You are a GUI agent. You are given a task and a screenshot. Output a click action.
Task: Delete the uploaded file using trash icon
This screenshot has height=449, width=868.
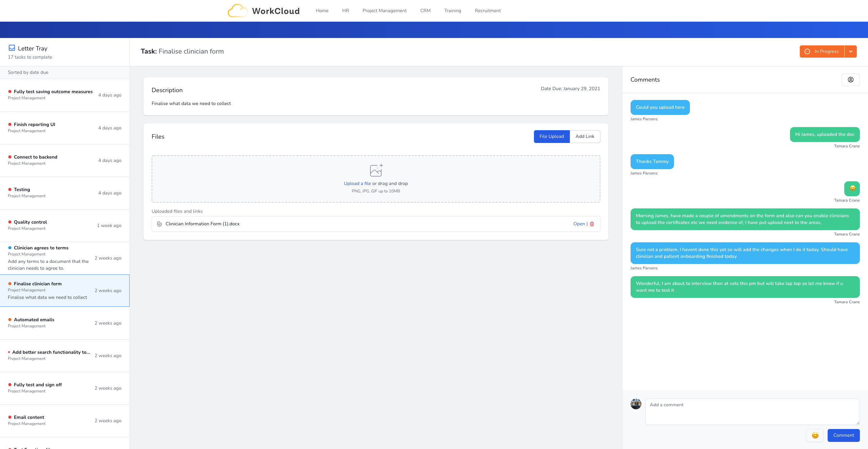click(x=592, y=224)
